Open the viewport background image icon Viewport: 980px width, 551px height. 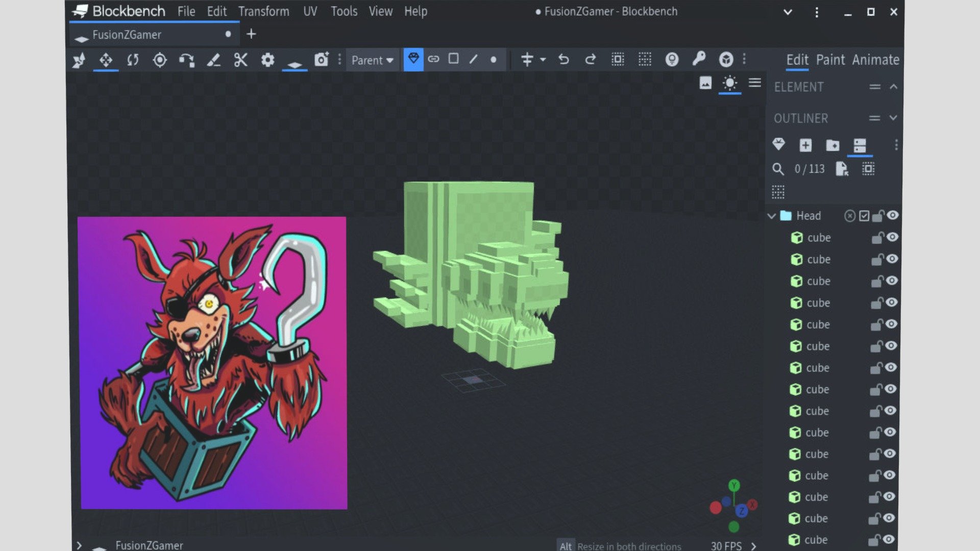[705, 83]
